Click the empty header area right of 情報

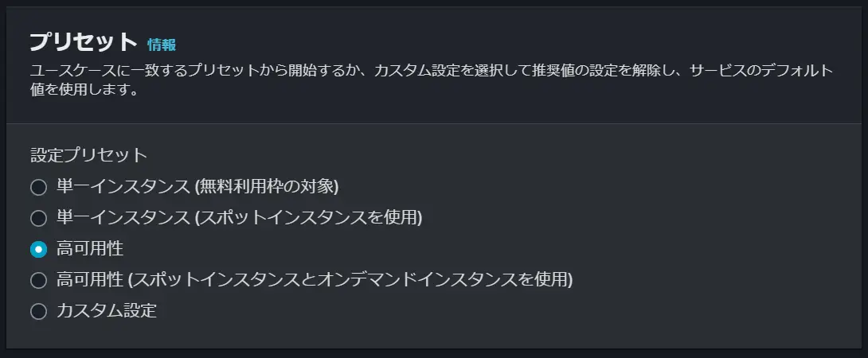click(x=514, y=45)
